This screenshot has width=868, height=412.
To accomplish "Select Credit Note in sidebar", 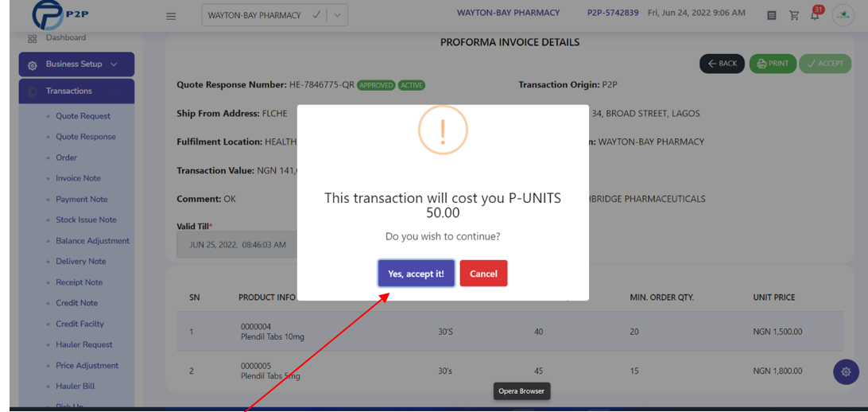I will point(76,303).
